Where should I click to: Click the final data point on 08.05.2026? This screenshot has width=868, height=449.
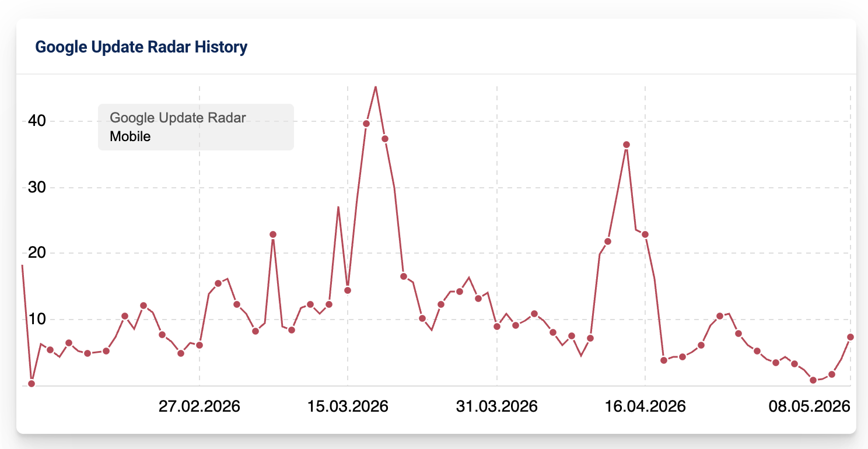[x=850, y=337]
